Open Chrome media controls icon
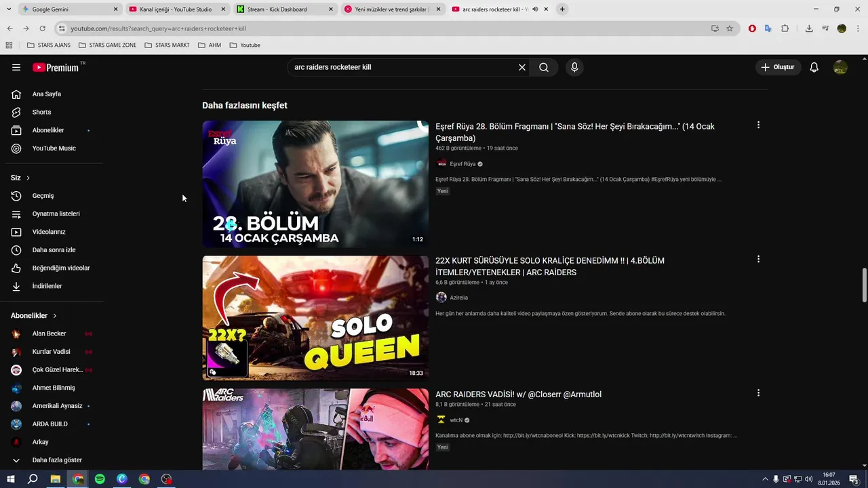Viewport: 868px width, 488px height. click(825, 28)
